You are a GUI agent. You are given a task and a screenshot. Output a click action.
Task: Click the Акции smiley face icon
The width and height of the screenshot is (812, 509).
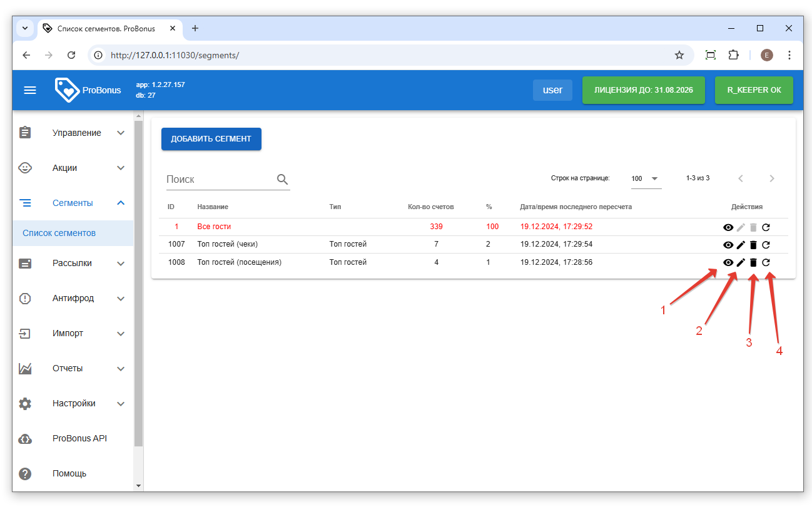click(x=25, y=168)
